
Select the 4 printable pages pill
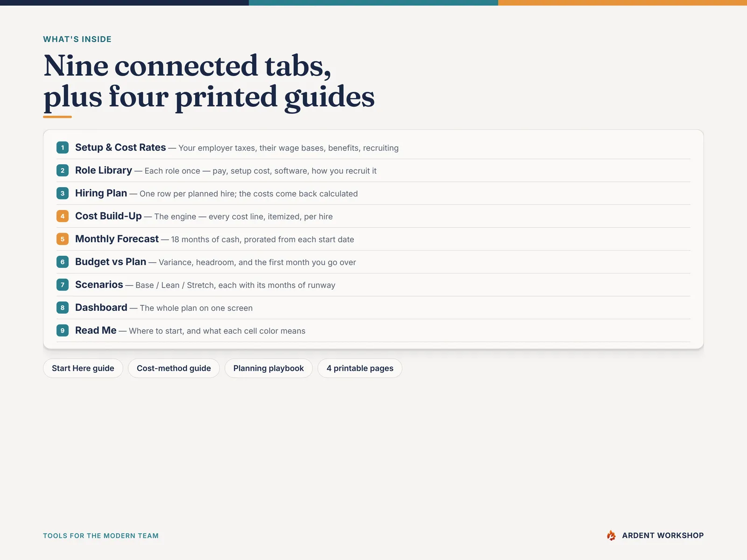(360, 368)
